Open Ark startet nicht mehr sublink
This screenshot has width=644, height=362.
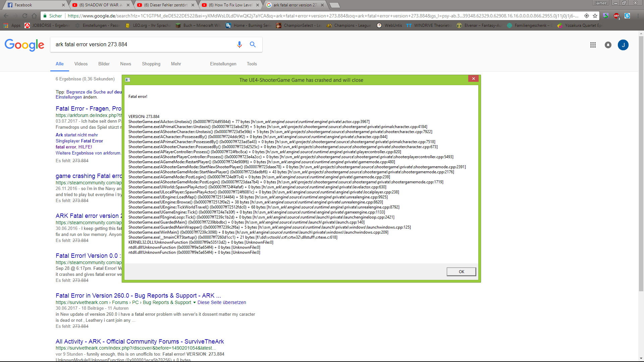coord(77,135)
